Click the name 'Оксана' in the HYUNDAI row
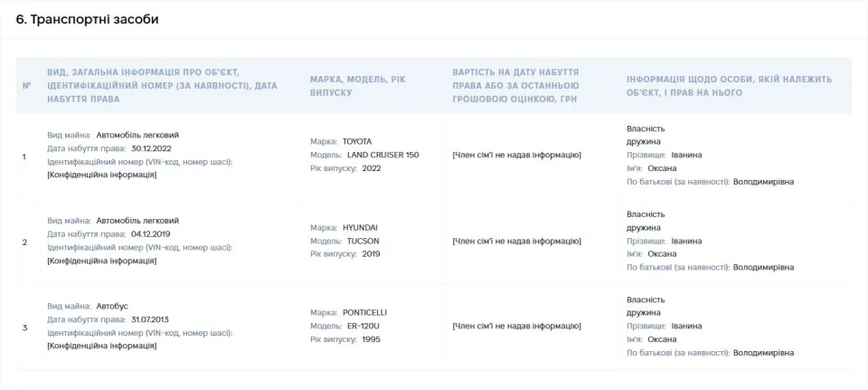868x390 pixels. (x=662, y=254)
